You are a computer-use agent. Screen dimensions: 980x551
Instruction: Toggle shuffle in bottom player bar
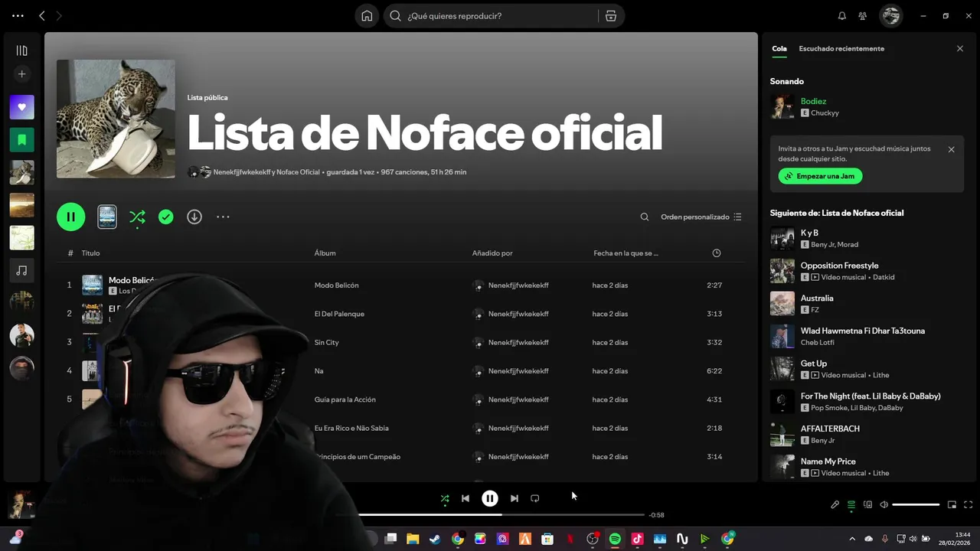[445, 498]
